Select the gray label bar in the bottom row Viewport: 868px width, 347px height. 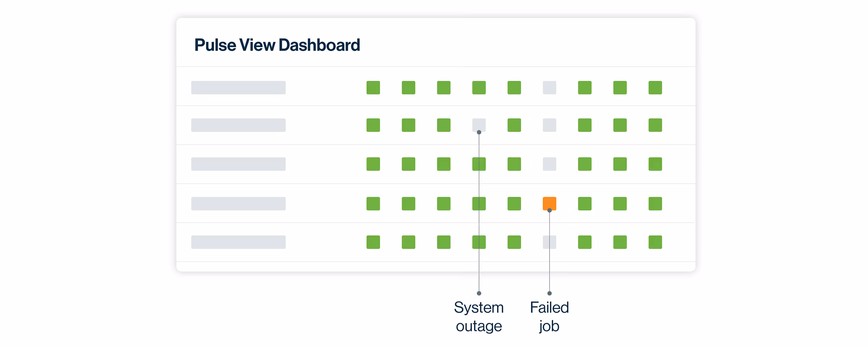point(238,242)
